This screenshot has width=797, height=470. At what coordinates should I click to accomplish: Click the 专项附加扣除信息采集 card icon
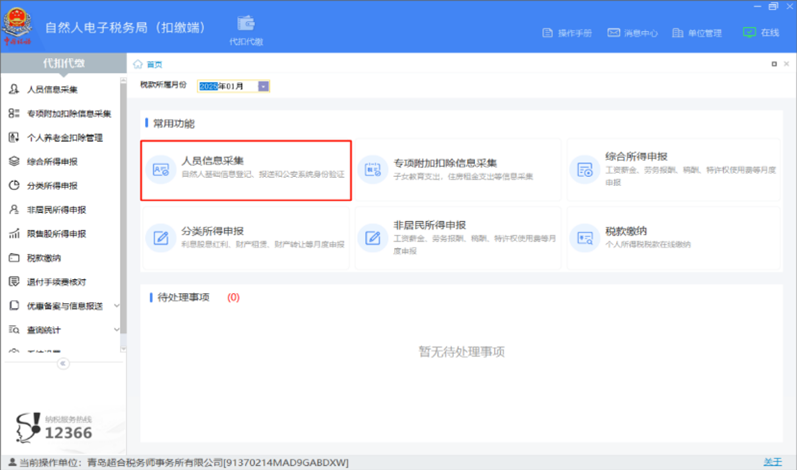pos(373,170)
